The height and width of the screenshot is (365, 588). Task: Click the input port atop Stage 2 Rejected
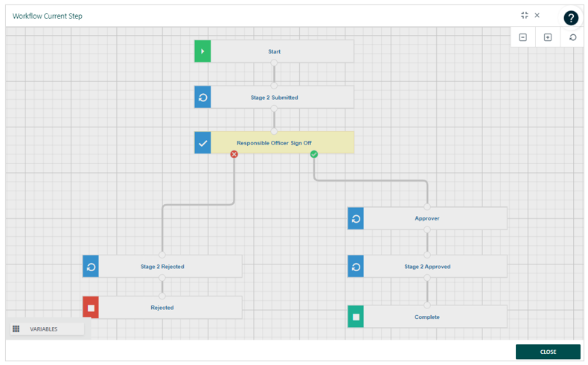[x=162, y=255]
